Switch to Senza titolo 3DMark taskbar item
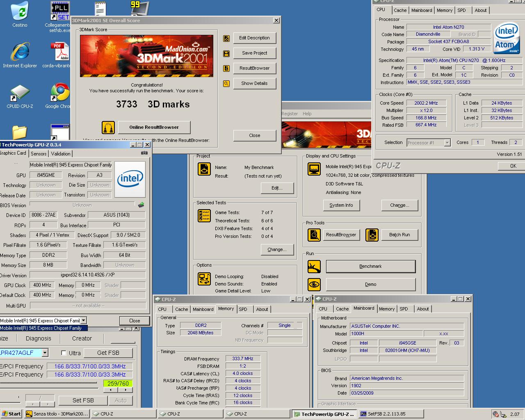The width and height of the screenshot is (525, 420). point(57,414)
